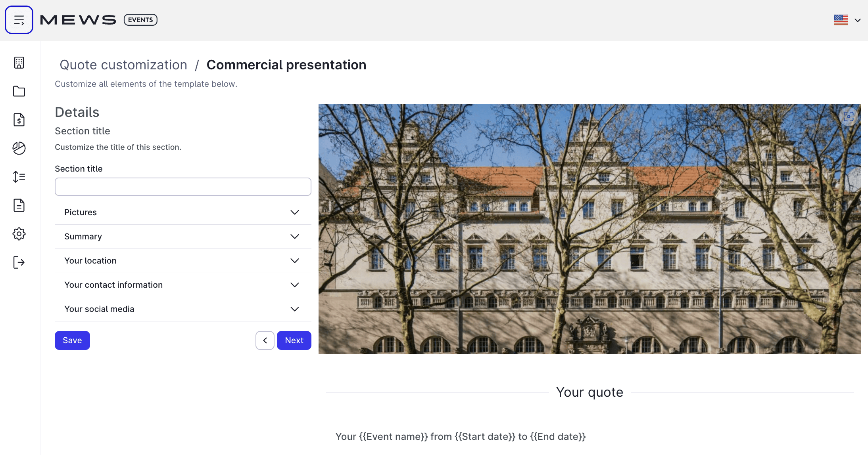Screen dimensions: 868x455
Task: Select the folder icon in the sidebar
Action: [19, 91]
